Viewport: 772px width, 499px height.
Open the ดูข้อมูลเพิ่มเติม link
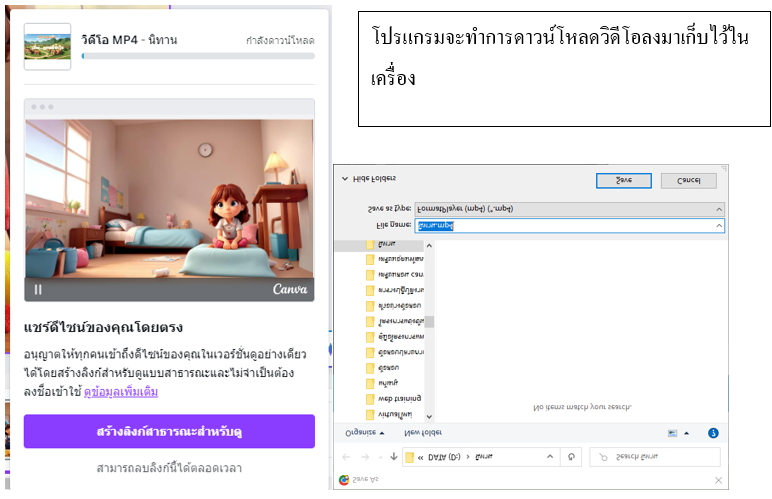(121, 392)
